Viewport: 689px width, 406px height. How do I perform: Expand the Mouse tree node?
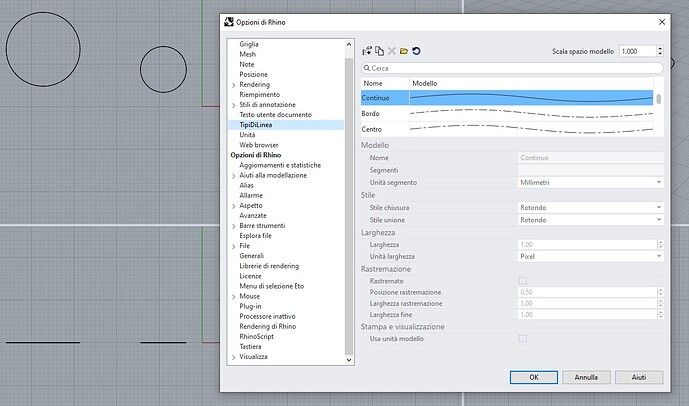pos(234,297)
